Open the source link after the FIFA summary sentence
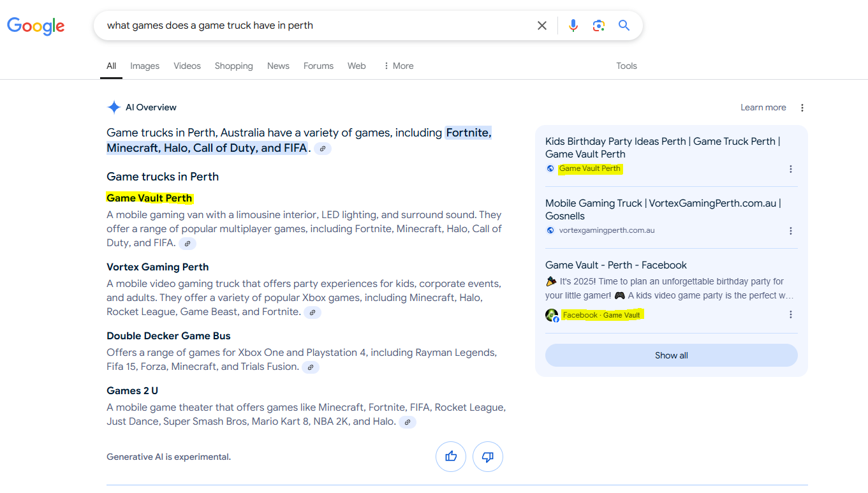 [x=323, y=149]
